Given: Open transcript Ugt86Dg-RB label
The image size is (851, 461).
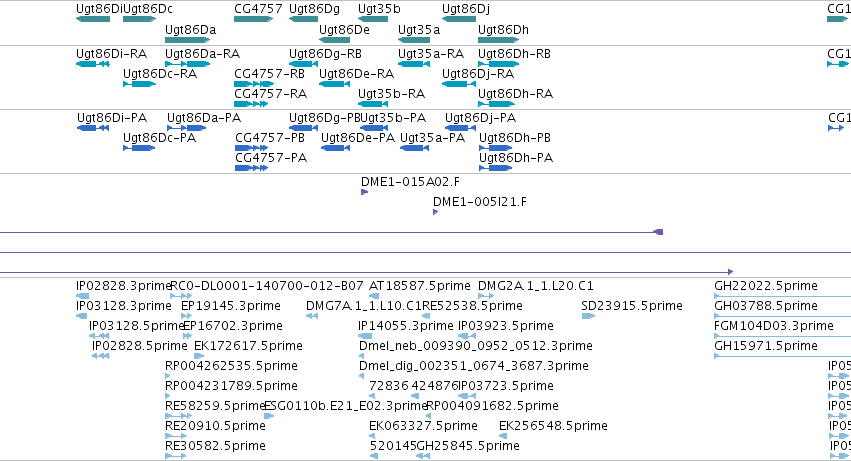Looking at the screenshot, I should point(325,54).
